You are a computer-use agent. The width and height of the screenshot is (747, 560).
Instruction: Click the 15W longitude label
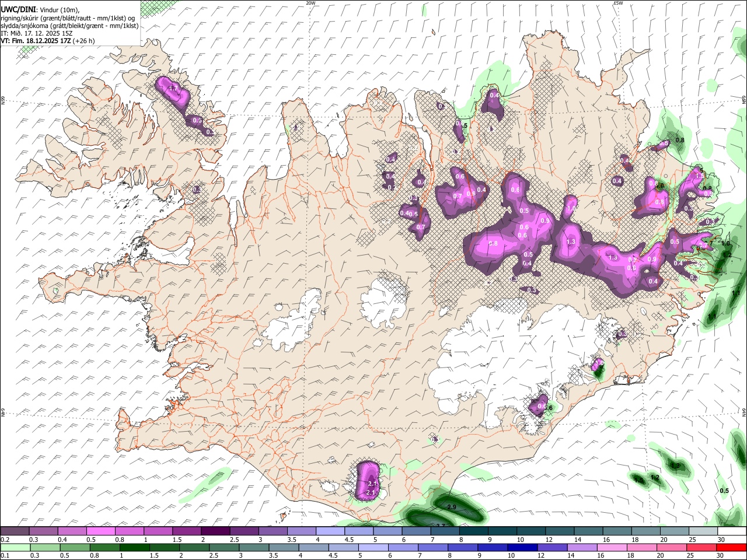click(618, 3)
